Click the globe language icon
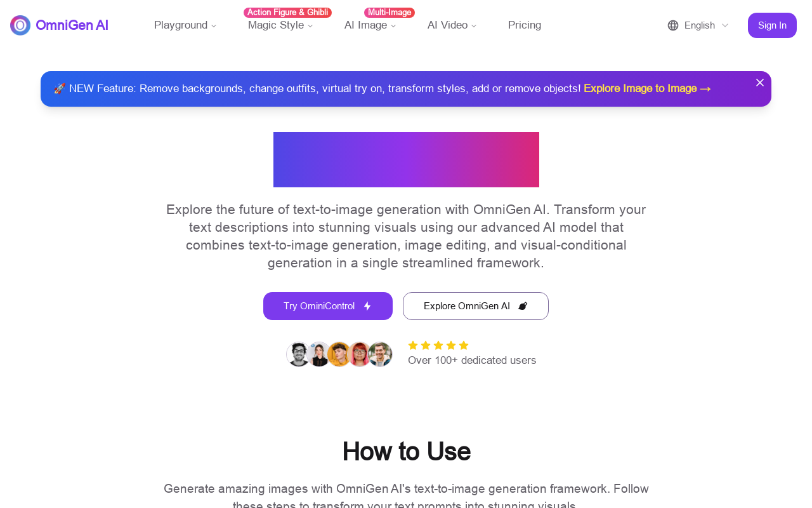The image size is (812, 508). tap(673, 25)
